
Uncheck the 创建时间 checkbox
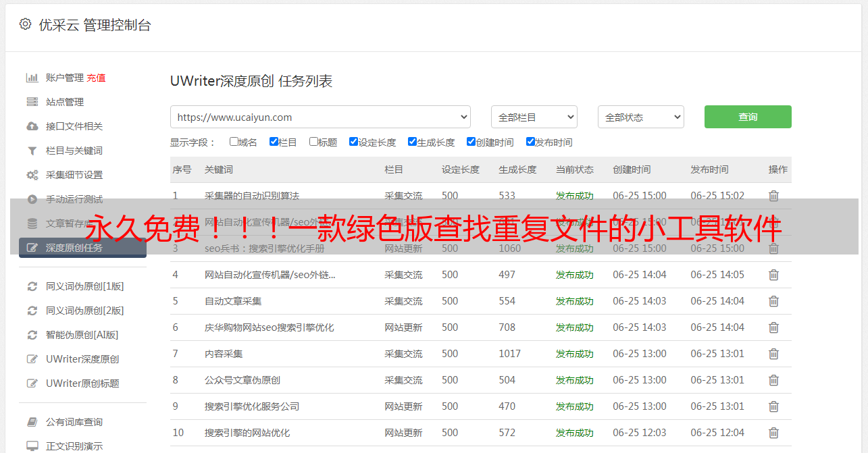click(x=471, y=142)
